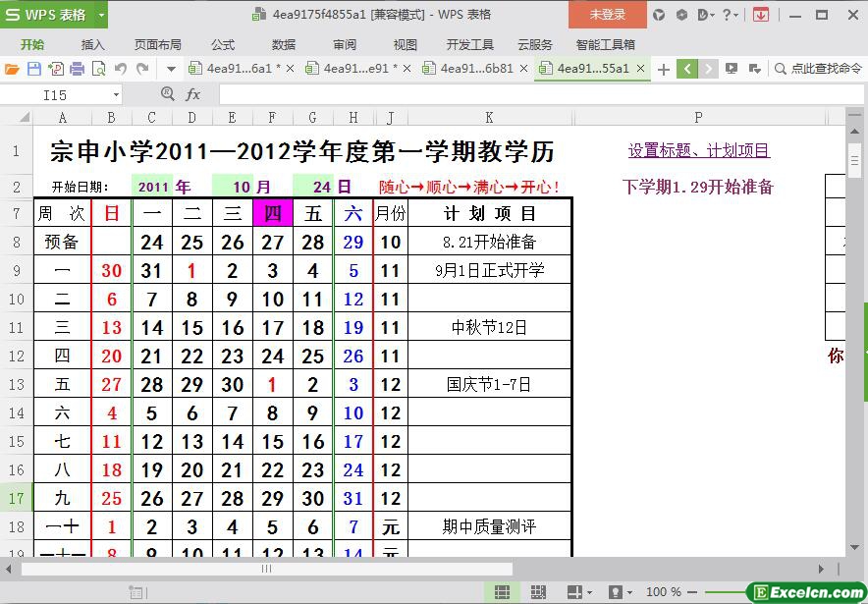Click the insert function fx icon
The image size is (868, 604).
click(x=193, y=94)
